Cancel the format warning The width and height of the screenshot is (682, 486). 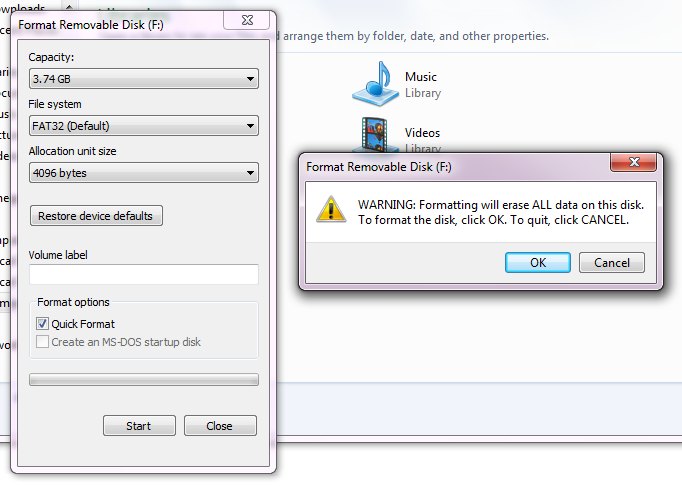coord(611,263)
